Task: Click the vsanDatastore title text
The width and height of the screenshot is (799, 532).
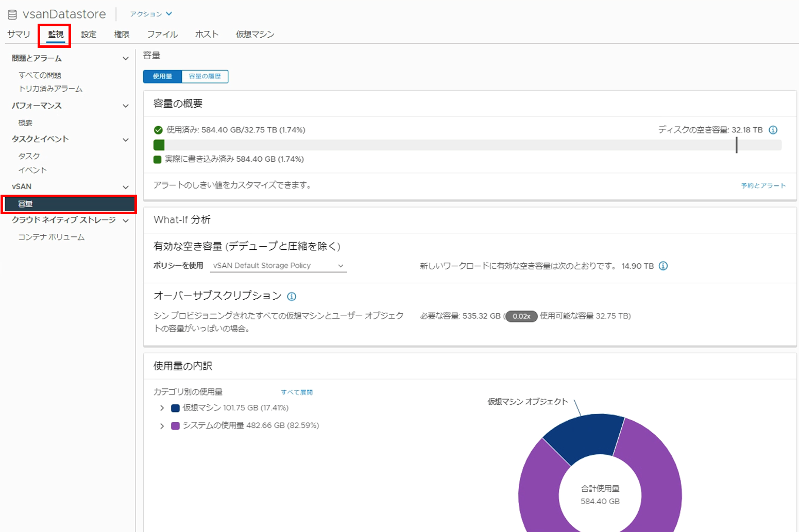Action: pos(64,14)
